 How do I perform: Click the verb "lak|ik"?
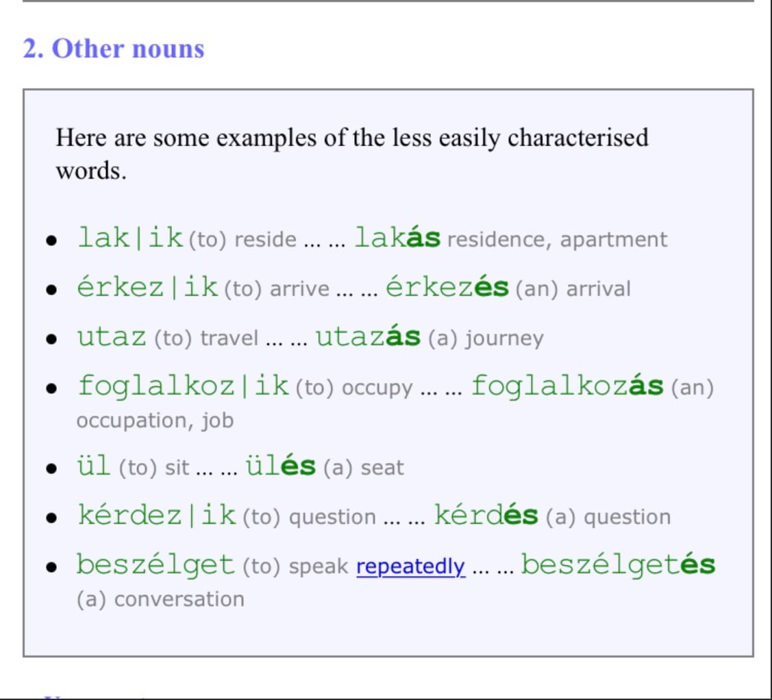point(130,238)
